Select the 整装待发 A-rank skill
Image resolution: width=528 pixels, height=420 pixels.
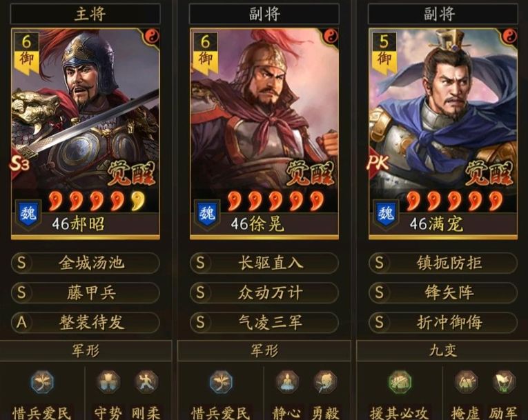85,322
